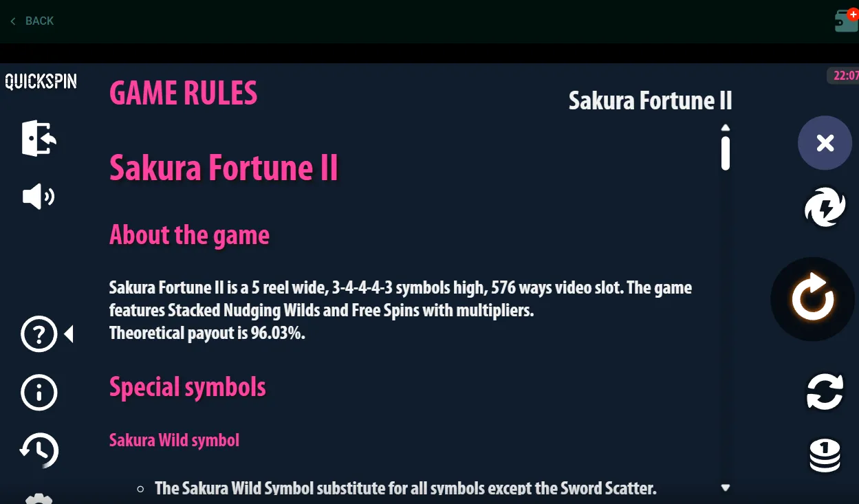Open the settings gear icon
Image resolution: width=859 pixels, height=504 pixels.
pyautogui.click(x=39, y=498)
